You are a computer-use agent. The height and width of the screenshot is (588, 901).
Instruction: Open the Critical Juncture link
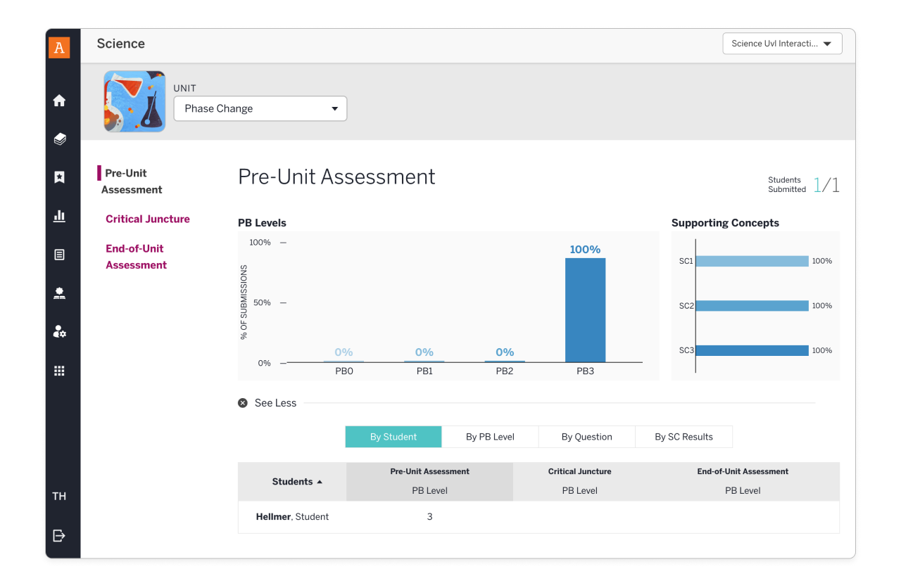(x=148, y=219)
